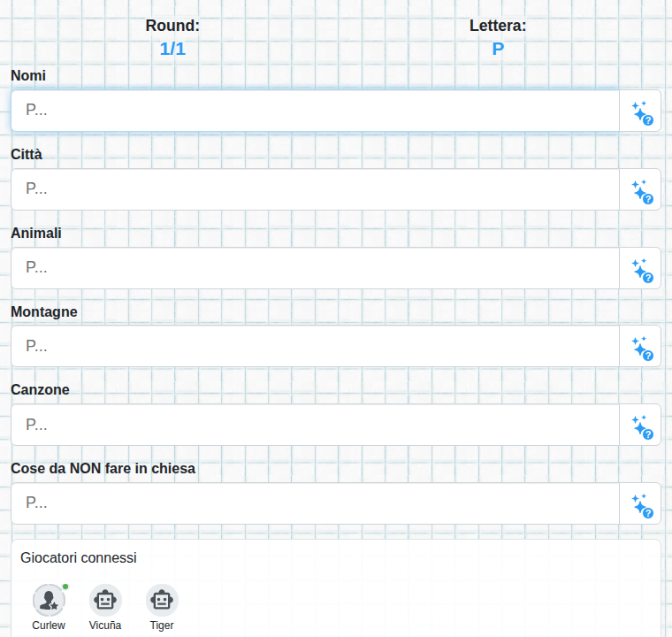
Task: Select the Vicuña bot avatar
Action: [105, 600]
